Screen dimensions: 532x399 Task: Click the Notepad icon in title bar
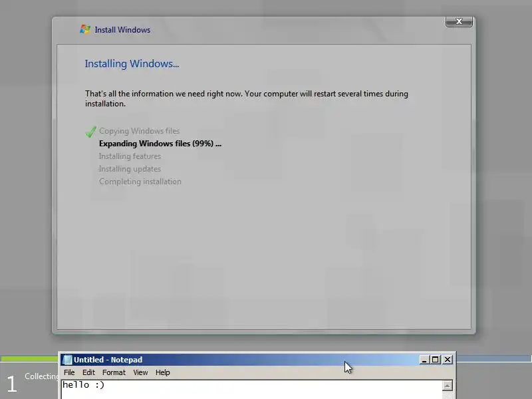click(68, 360)
